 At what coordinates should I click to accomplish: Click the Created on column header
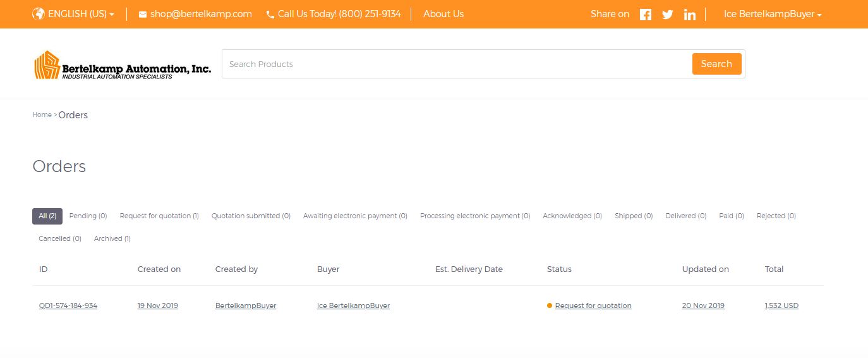click(x=159, y=269)
